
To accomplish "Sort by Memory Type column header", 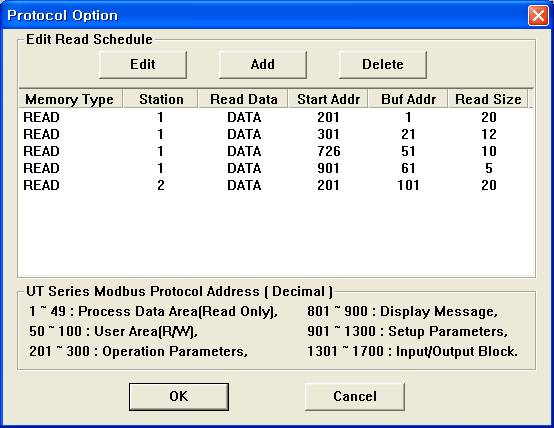I will [x=70, y=99].
